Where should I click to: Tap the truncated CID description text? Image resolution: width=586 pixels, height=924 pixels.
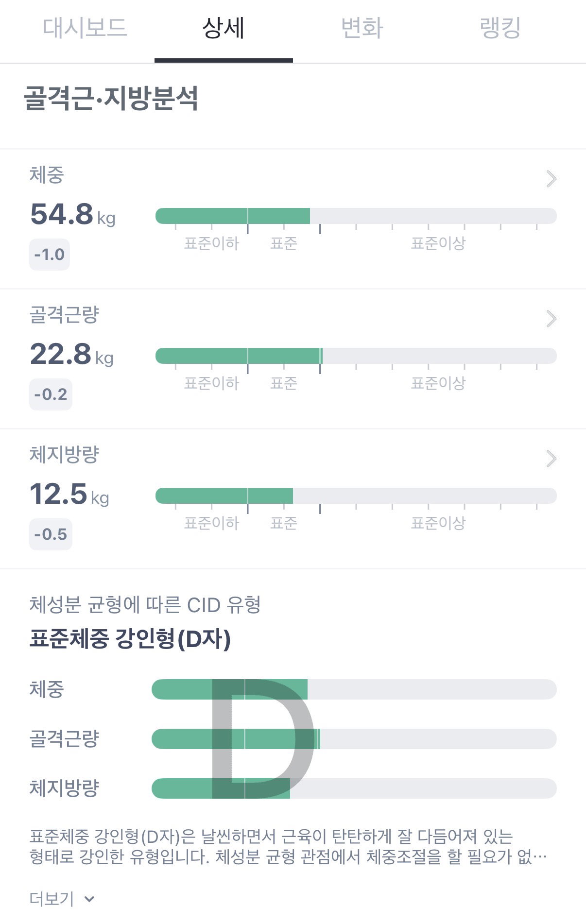[x=288, y=846]
